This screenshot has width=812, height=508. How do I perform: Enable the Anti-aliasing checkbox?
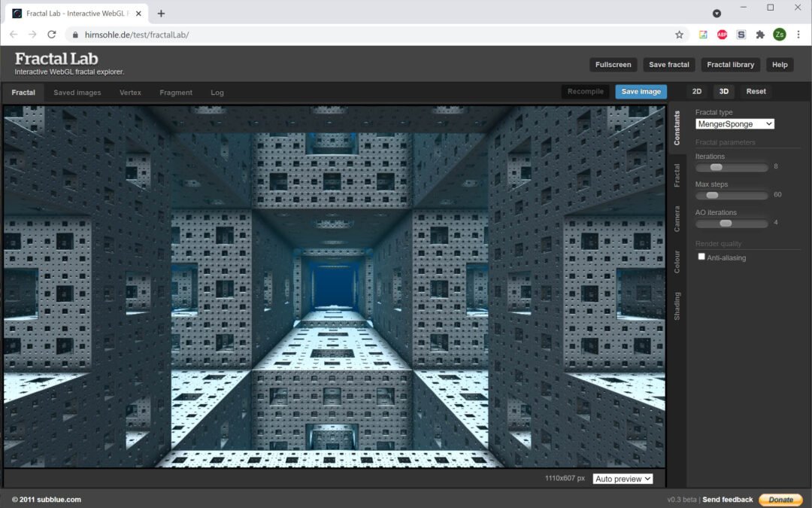point(701,257)
